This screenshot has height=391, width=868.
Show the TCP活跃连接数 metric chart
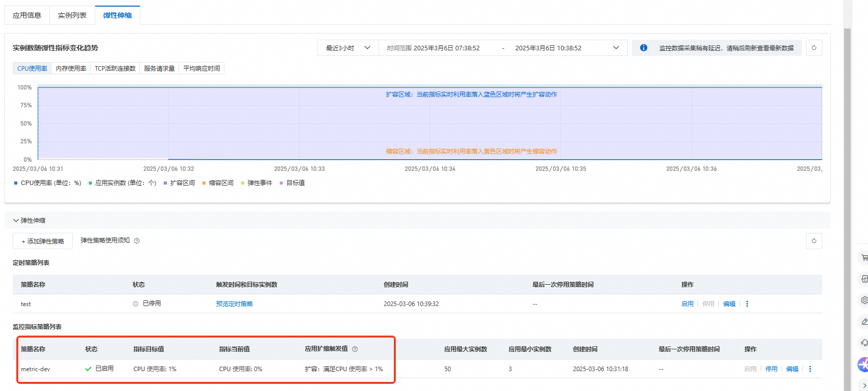[x=115, y=69]
